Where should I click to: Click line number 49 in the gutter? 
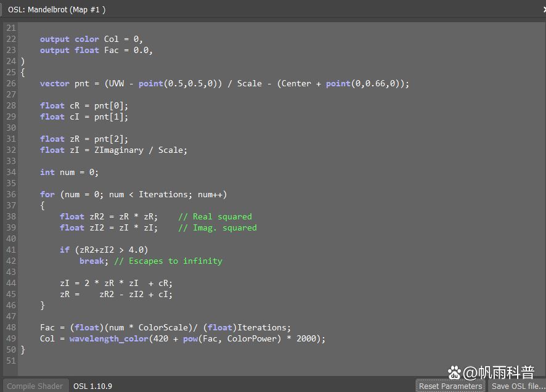tap(11, 338)
